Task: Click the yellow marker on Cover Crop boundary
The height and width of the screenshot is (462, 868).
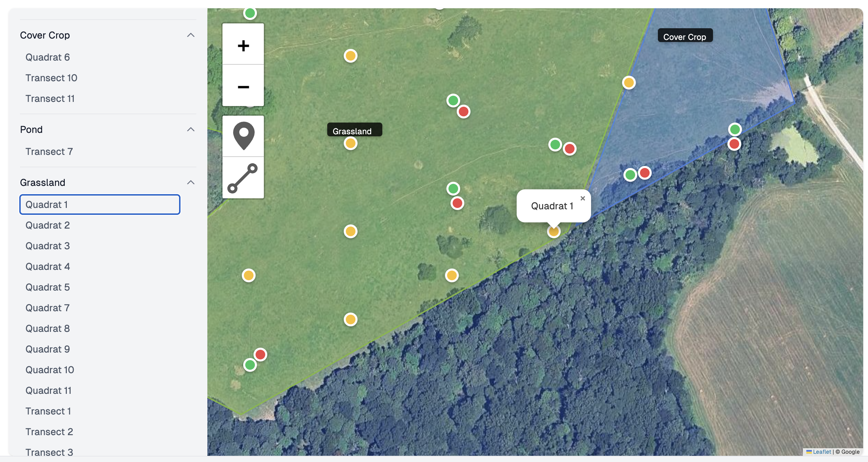Action: [629, 83]
